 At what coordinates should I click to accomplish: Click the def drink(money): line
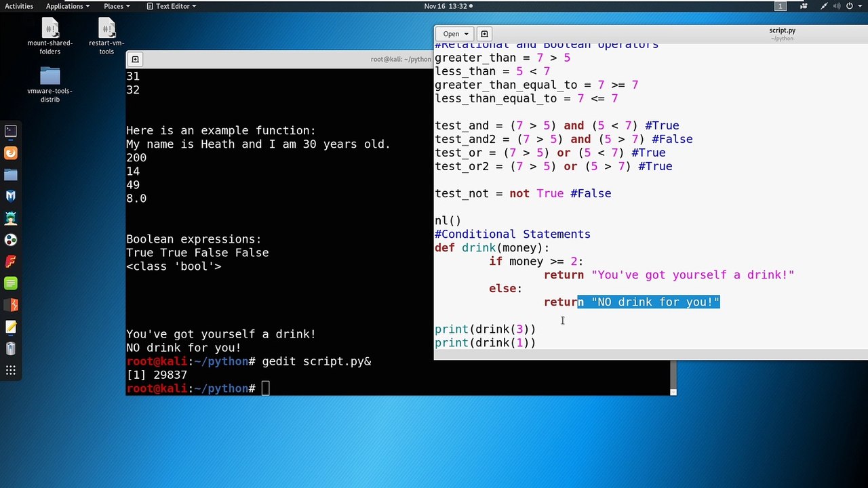tap(492, 248)
